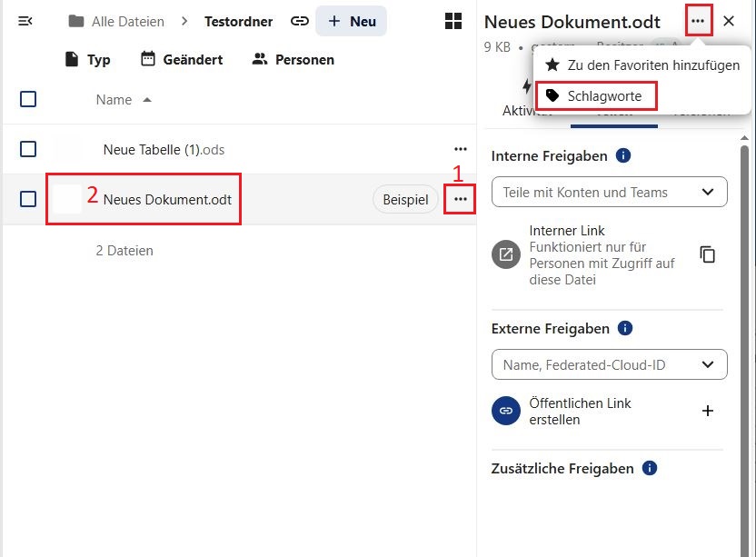756x557 pixels.
Task: Open three-dot menu in sidebar header
Action: click(698, 21)
